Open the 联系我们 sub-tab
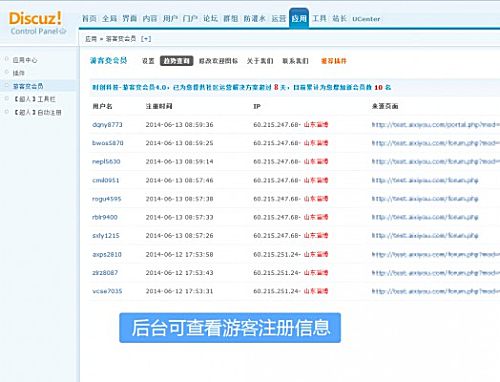The width and height of the screenshot is (500, 382). (x=295, y=61)
